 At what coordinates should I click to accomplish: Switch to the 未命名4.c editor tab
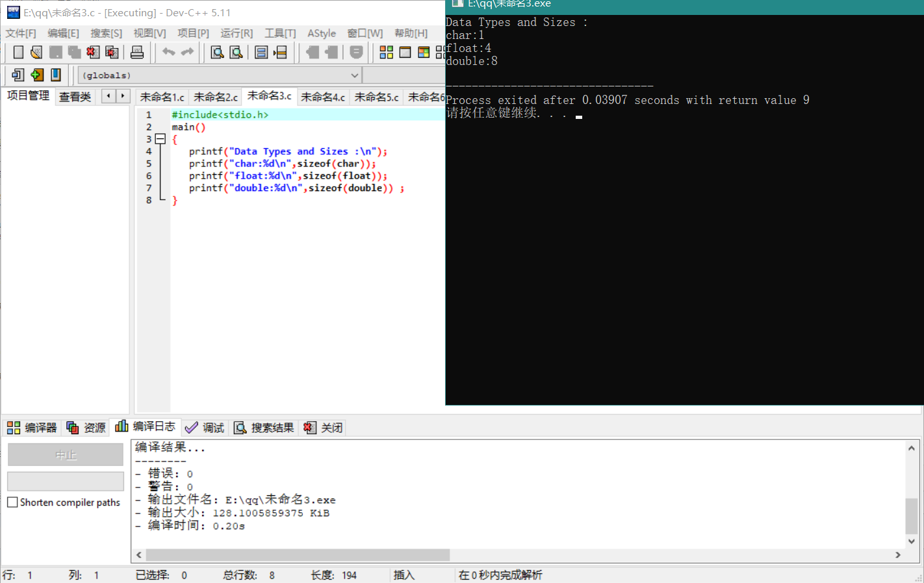[x=323, y=97]
